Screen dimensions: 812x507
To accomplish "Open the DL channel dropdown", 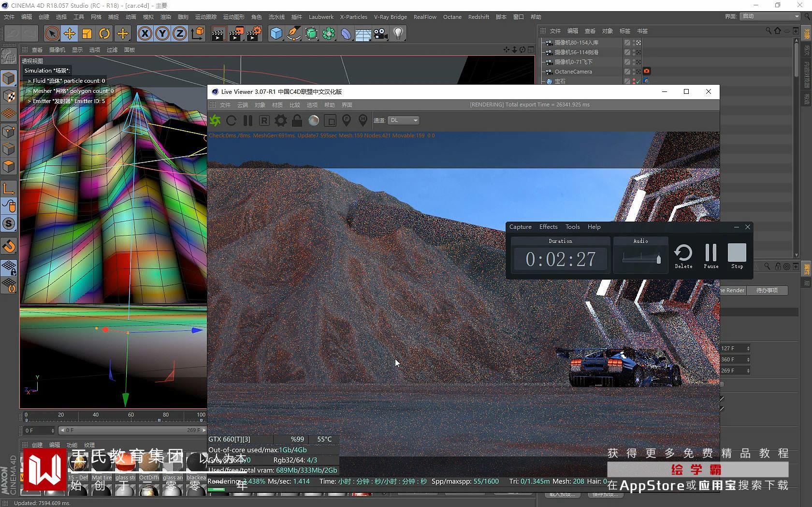I will [x=404, y=120].
